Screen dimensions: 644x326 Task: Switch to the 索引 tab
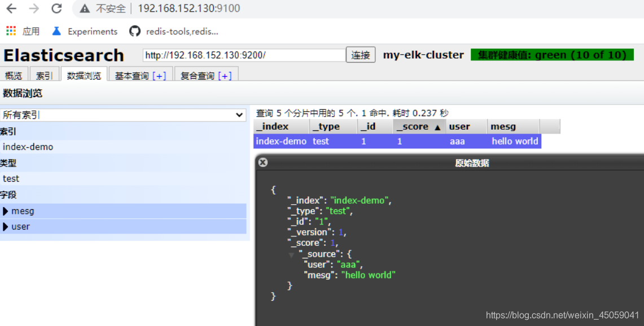tap(45, 76)
